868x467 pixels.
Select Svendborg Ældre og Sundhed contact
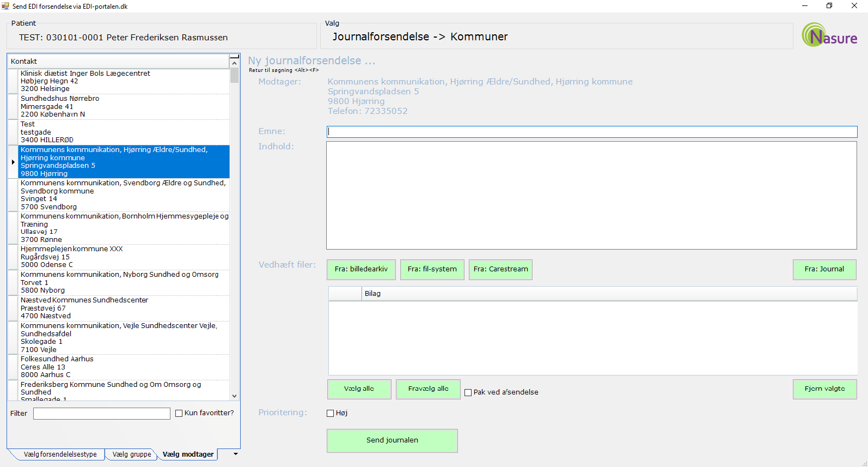[x=124, y=195]
